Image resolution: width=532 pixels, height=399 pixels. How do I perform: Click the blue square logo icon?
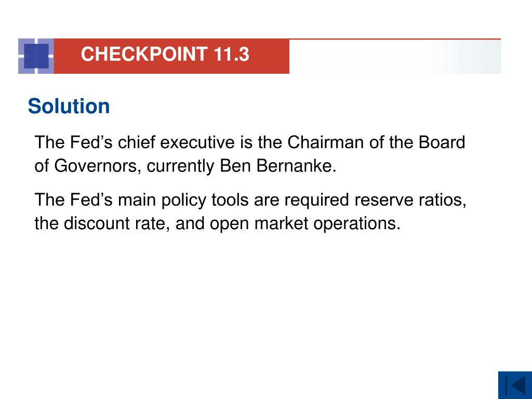tap(36, 56)
